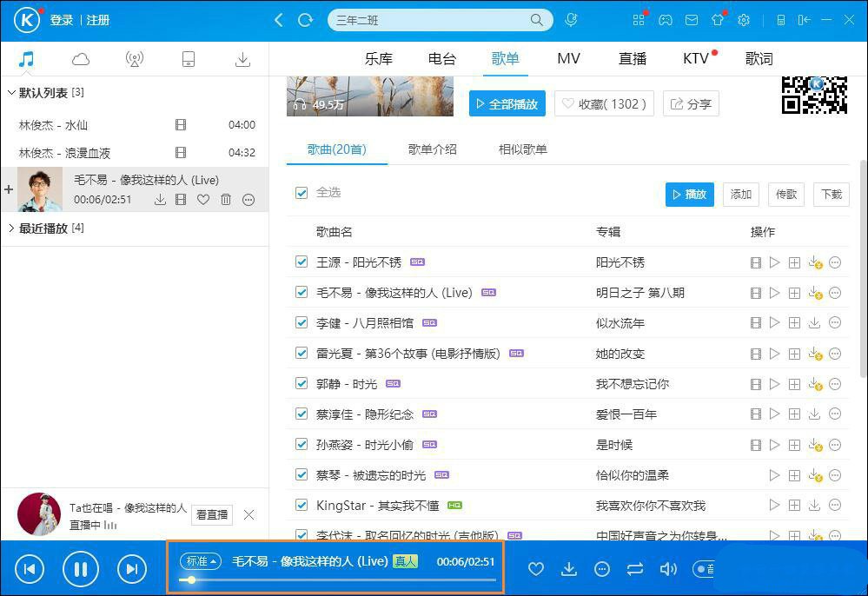868x596 pixels.
Task: Open the game center
Action: tap(665, 19)
